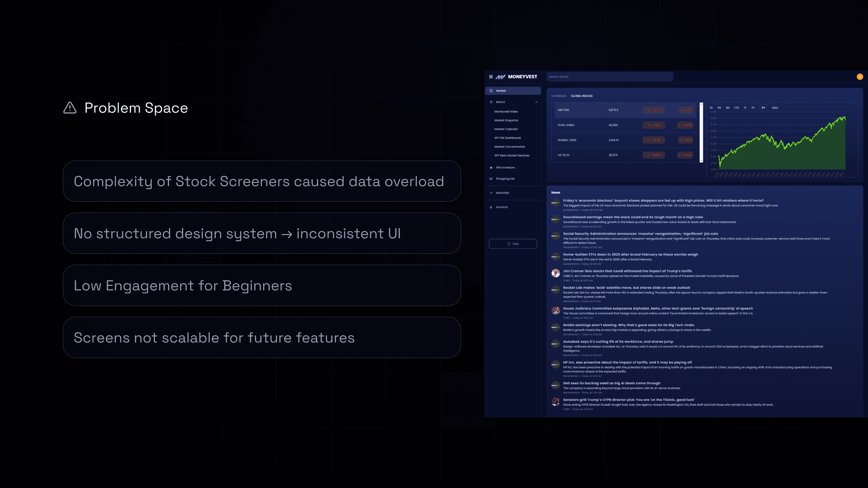The image size is (868, 488).
Task: Open the Jim Cramer tariffs news headline
Action: pyautogui.click(x=627, y=271)
